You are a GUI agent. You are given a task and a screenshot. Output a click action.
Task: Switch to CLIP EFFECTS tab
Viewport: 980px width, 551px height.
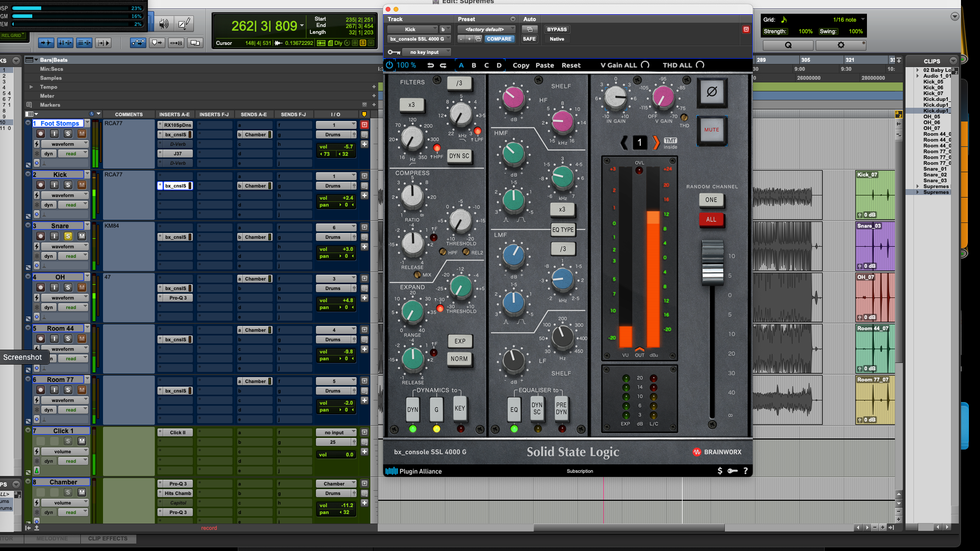[x=108, y=538]
